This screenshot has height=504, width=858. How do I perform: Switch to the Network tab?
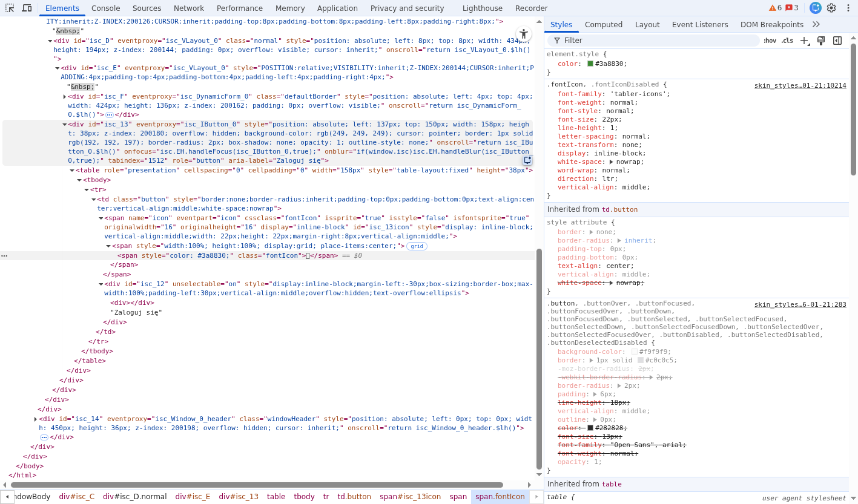(x=188, y=8)
